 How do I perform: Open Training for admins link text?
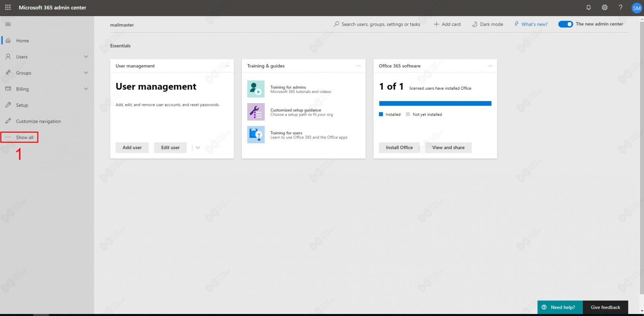click(288, 87)
